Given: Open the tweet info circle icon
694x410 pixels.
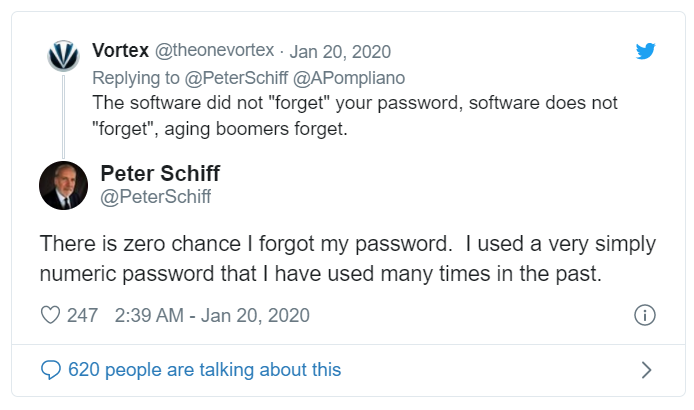Looking at the screenshot, I should 645,315.
